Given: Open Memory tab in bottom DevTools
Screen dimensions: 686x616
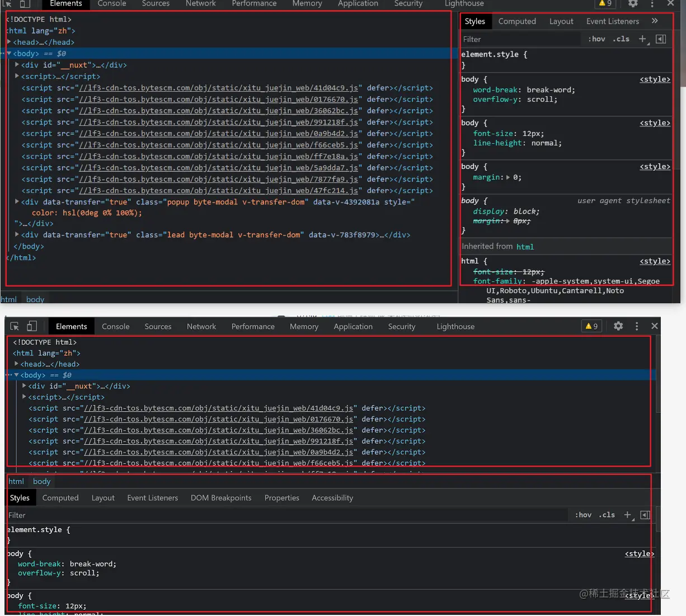Looking at the screenshot, I should coord(304,326).
